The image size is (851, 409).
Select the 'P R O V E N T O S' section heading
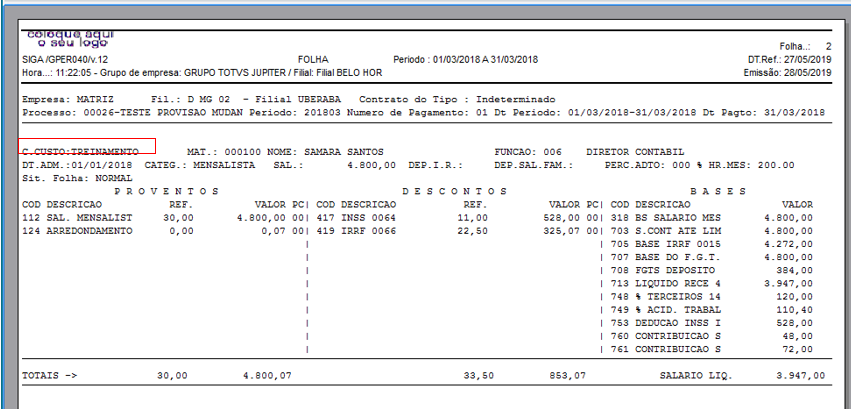[167, 191]
